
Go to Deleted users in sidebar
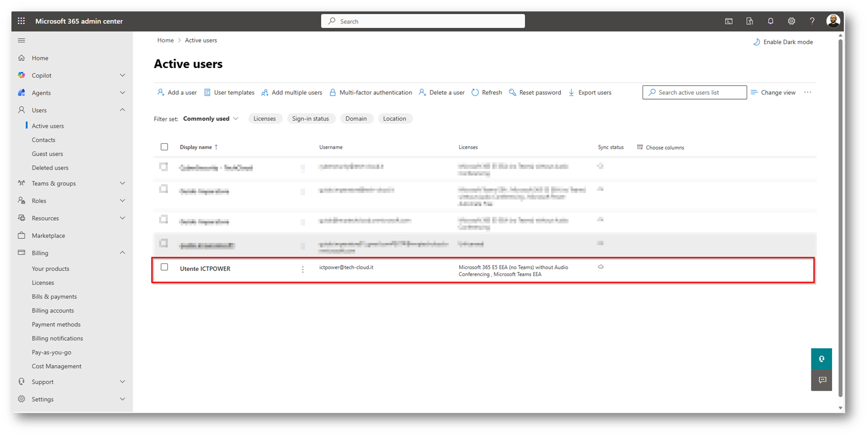[x=50, y=168]
